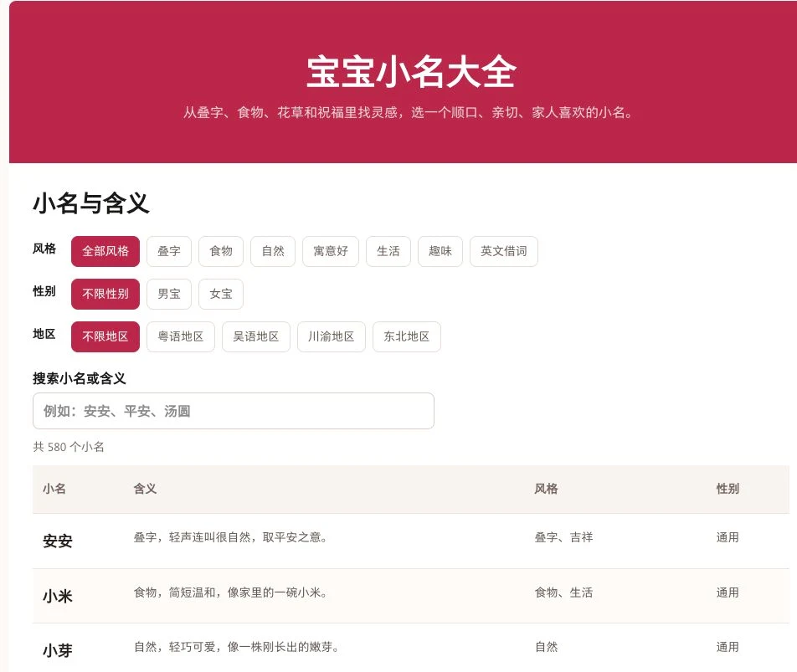This screenshot has width=797, height=672.
Task: Click the 风格 column header
Action: (x=546, y=489)
